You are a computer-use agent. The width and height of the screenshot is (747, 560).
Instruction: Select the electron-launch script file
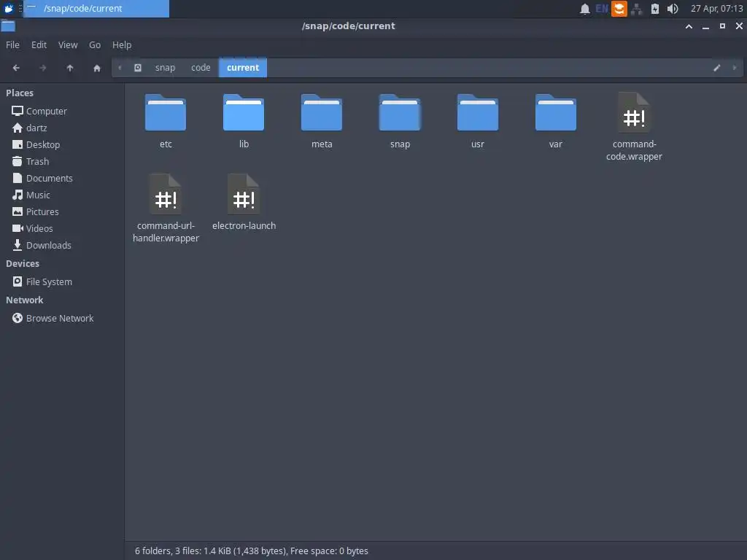click(x=244, y=195)
